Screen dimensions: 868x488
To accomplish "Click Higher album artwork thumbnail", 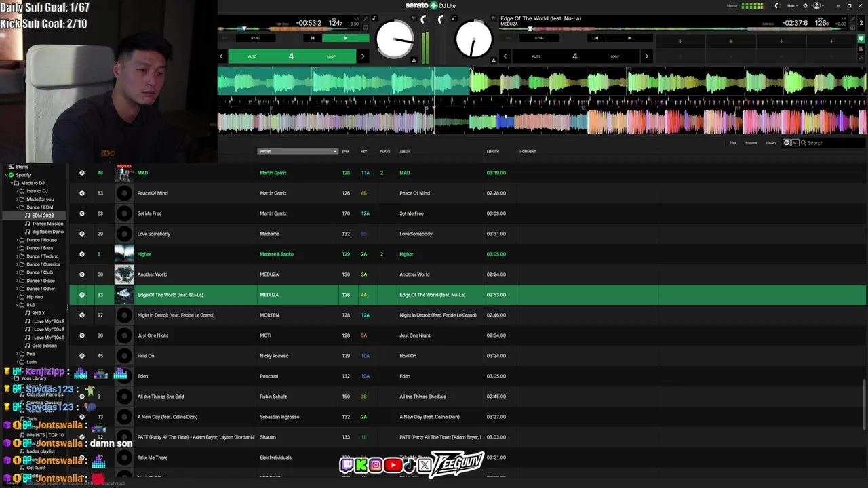I will (x=124, y=254).
